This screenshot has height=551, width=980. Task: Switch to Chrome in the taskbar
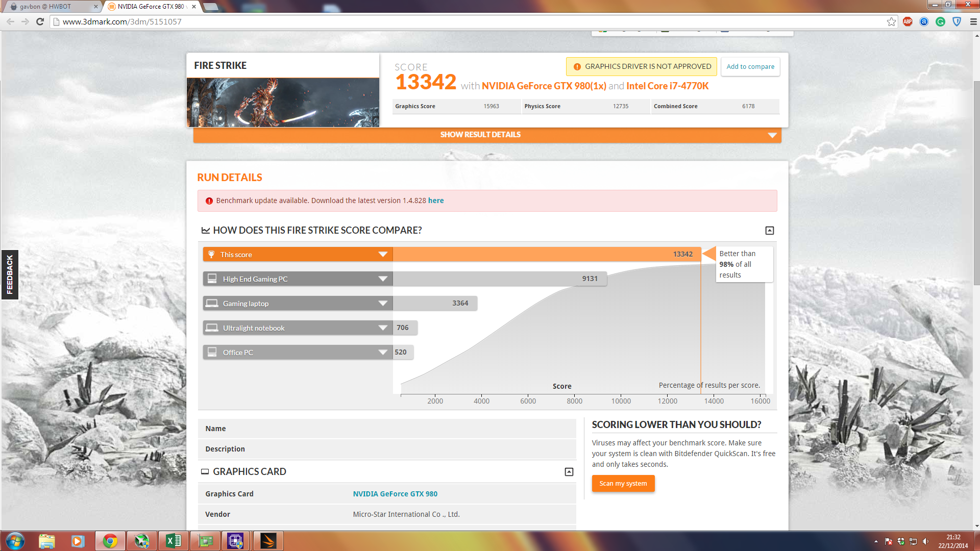point(110,541)
